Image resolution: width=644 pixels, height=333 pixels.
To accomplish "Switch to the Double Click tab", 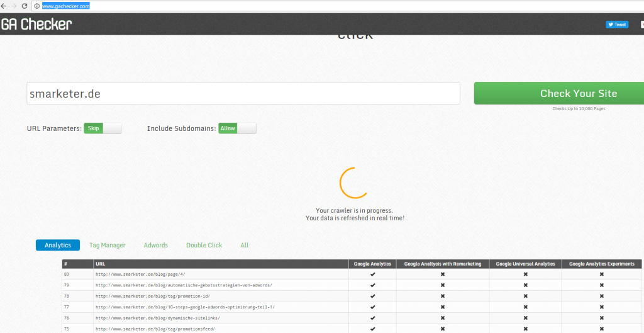I will [x=204, y=245].
